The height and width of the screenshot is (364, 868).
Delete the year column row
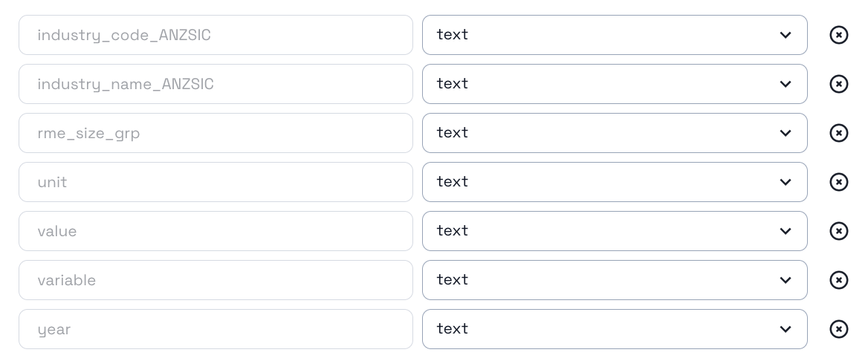pos(838,329)
